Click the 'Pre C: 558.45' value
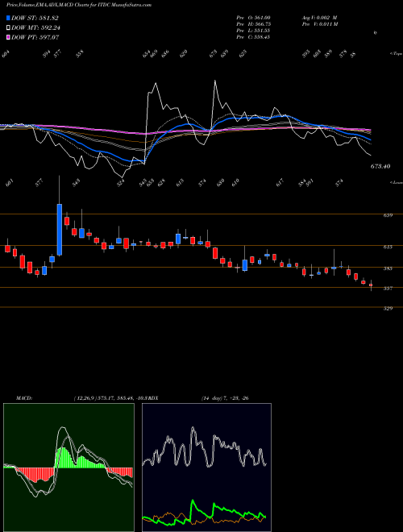This screenshot has height=532, width=403. (253, 37)
